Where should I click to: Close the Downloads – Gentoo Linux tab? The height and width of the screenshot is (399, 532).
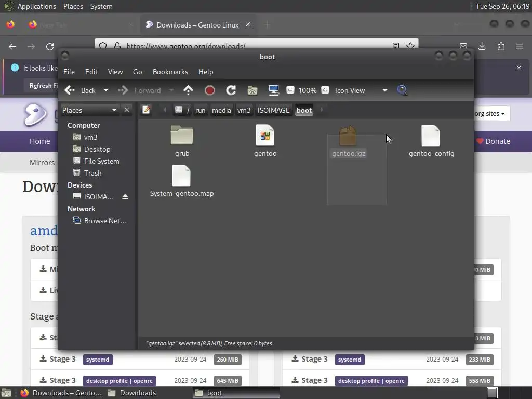click(248, 24)
